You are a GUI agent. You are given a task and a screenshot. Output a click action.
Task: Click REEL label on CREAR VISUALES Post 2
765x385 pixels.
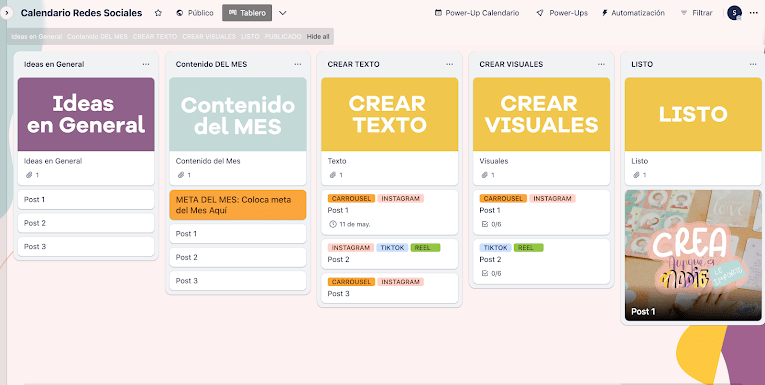529,248
